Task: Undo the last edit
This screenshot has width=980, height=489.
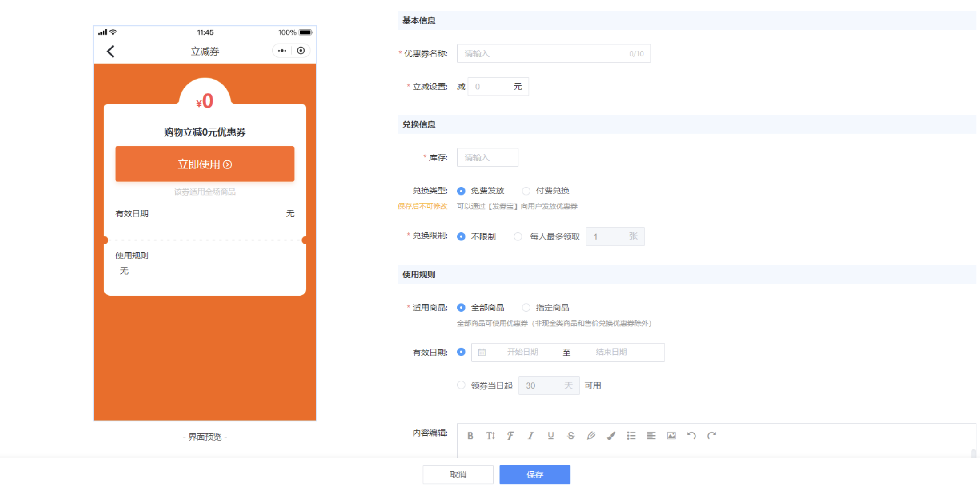Action: pyautogui.click(x=691, y=436)
